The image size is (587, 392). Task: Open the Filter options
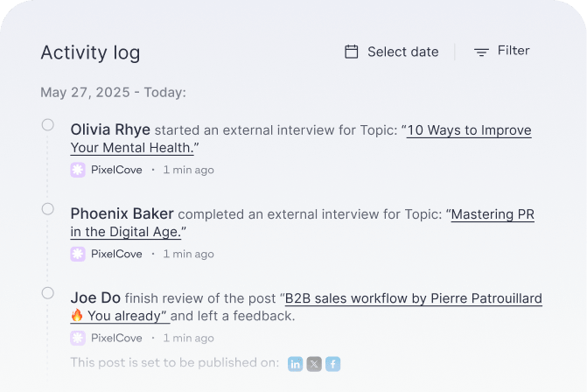click(x=501, y=52)
